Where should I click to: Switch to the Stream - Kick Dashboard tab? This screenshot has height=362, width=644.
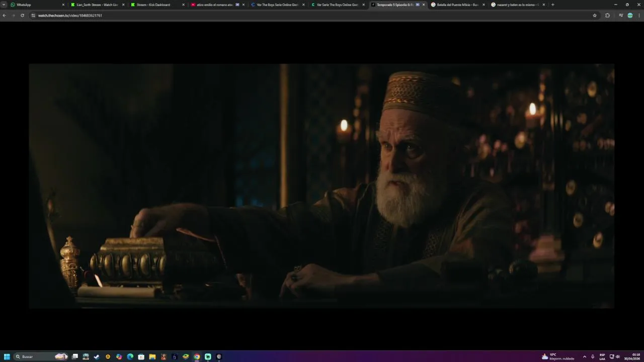point(157,5)
